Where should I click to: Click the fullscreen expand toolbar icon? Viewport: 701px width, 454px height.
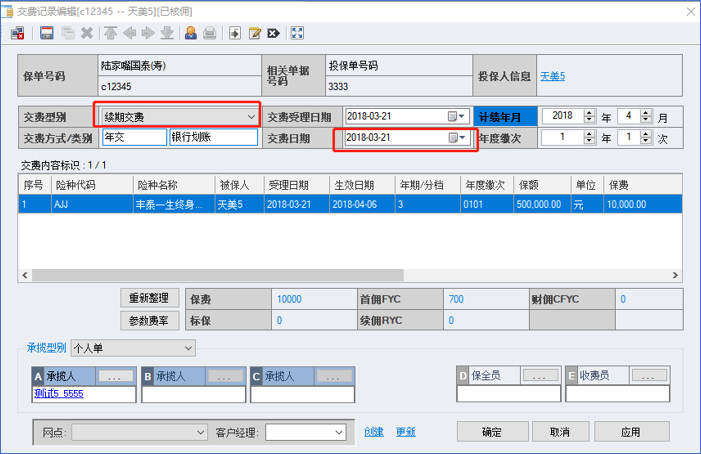[297, 33]
